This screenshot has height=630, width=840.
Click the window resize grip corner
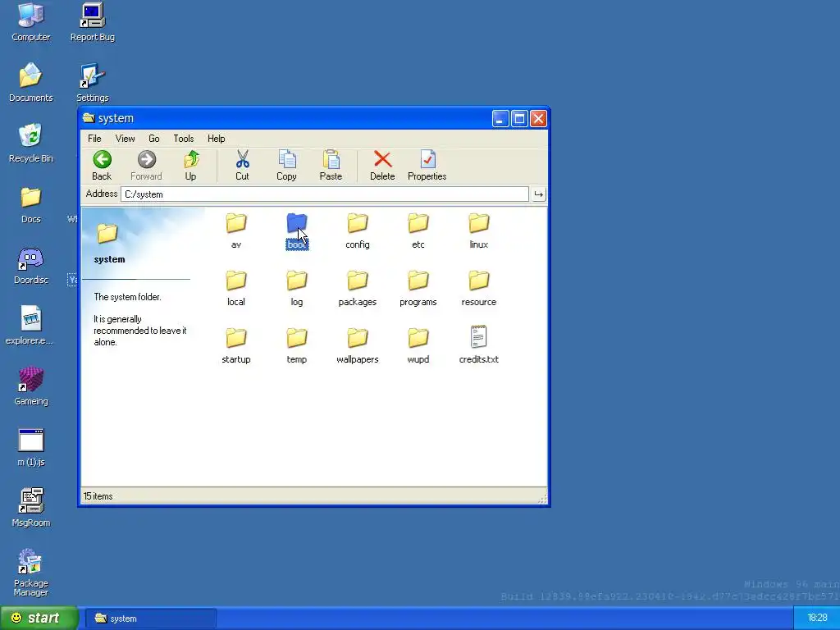point(542,499)
